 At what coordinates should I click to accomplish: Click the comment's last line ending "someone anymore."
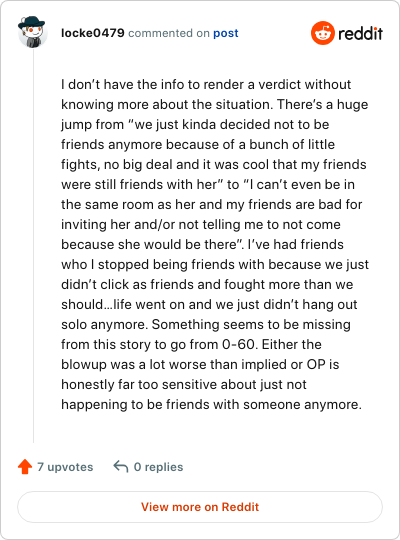[212, 405]
